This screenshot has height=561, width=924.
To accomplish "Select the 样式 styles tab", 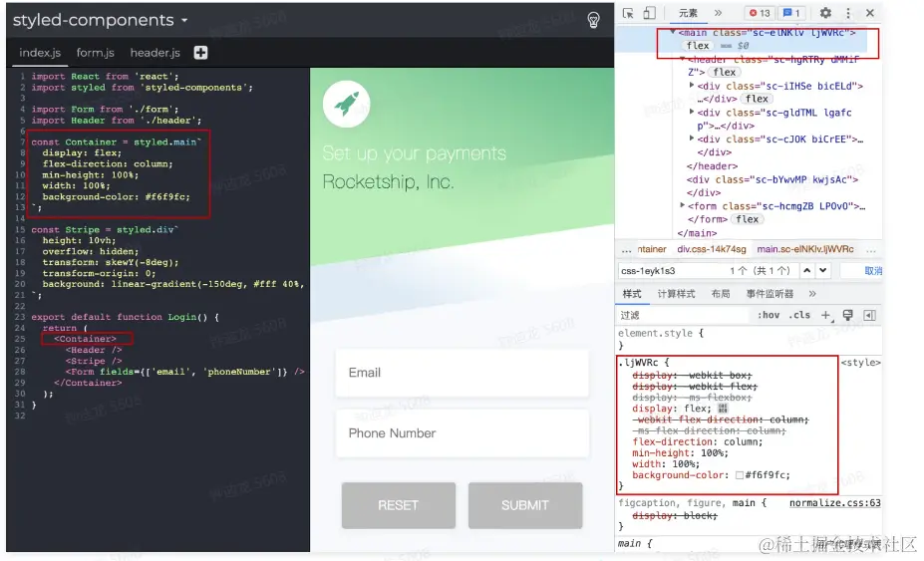I will tap(632, 294).
